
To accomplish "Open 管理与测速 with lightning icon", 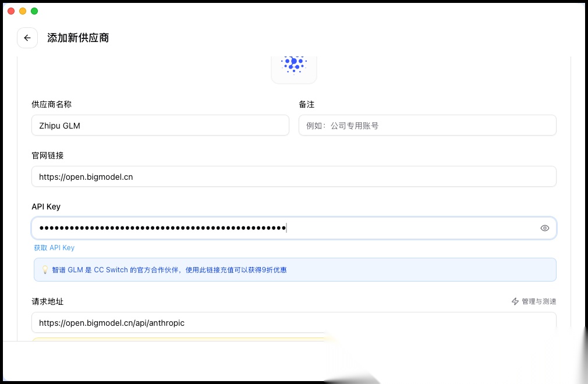I will pos(533,301).
